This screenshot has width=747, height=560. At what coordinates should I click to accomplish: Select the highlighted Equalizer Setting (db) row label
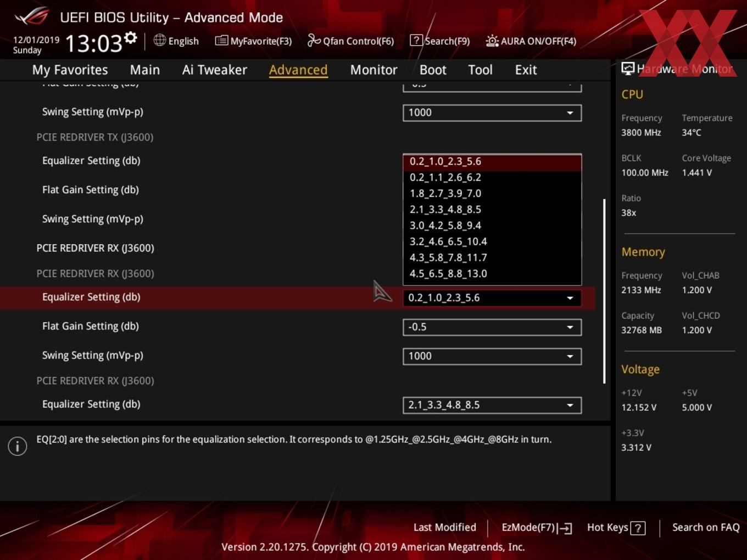click(91, 297)
